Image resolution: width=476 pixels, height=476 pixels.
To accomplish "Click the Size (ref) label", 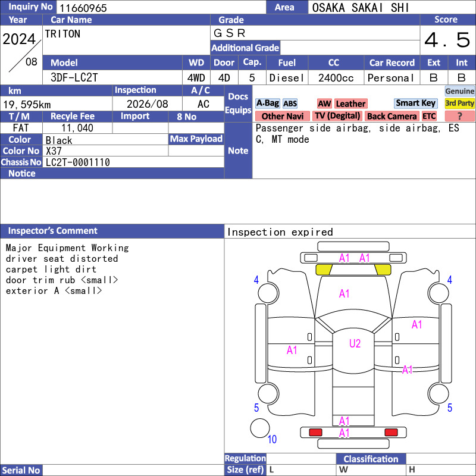I will point(245,469).
